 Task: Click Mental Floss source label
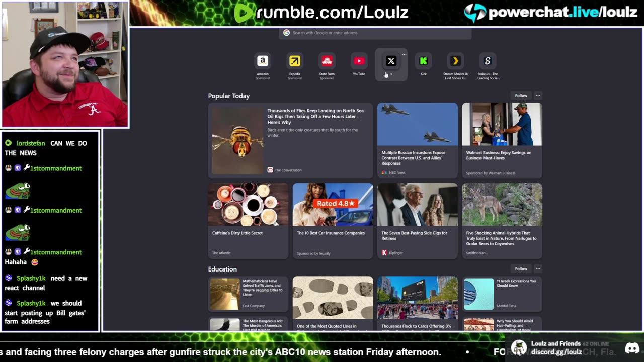click(507, 306)
